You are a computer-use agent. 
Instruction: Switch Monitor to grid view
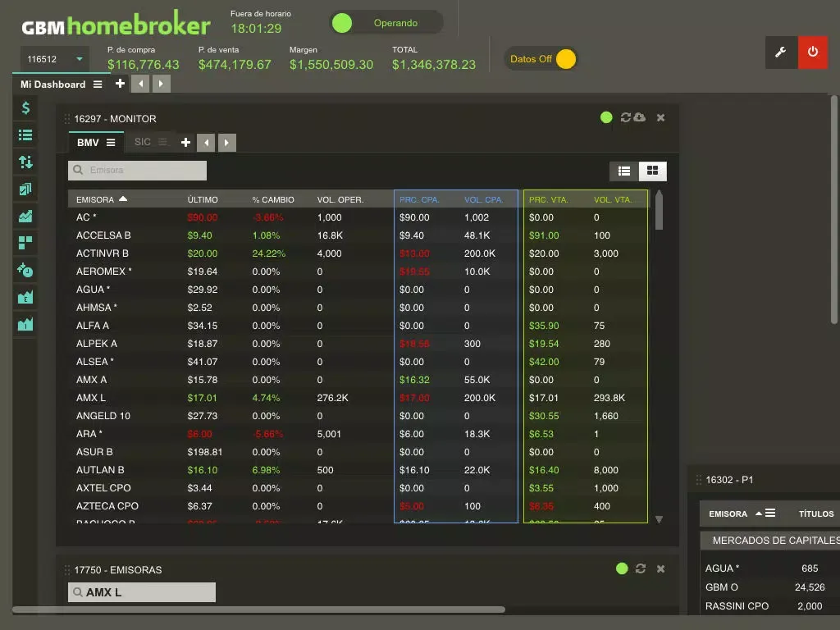(x=652, y=171)
